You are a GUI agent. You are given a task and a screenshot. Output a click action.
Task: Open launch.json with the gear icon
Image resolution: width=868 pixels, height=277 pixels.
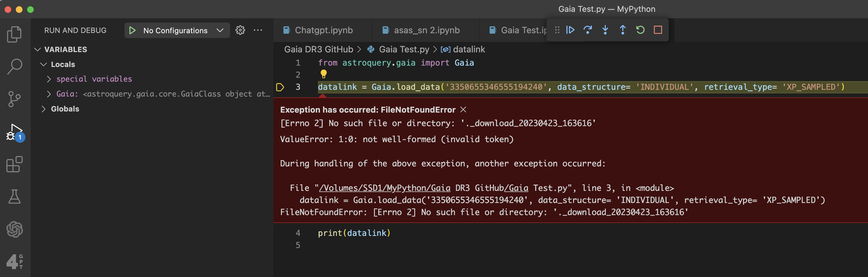click(x=240, y=30)
